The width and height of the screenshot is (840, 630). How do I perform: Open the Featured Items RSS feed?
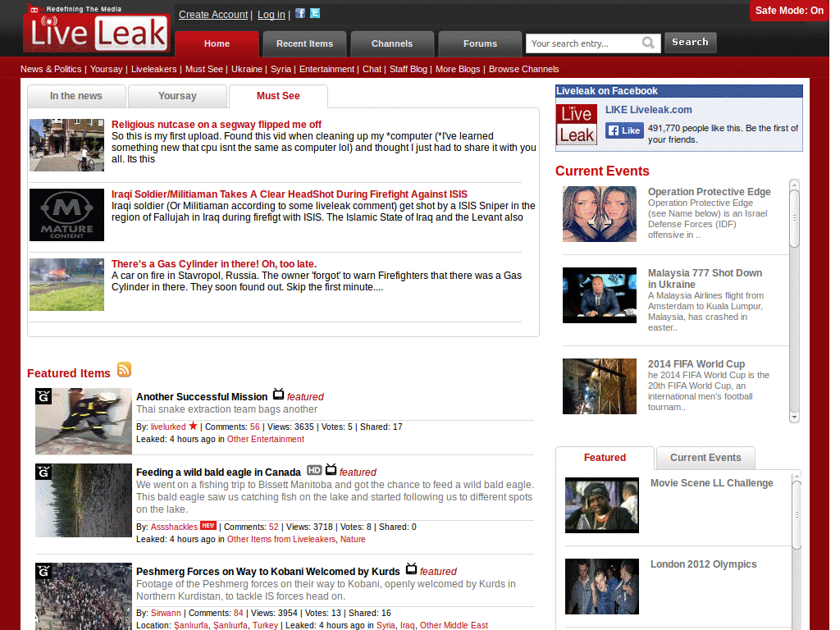pos(124,371)
